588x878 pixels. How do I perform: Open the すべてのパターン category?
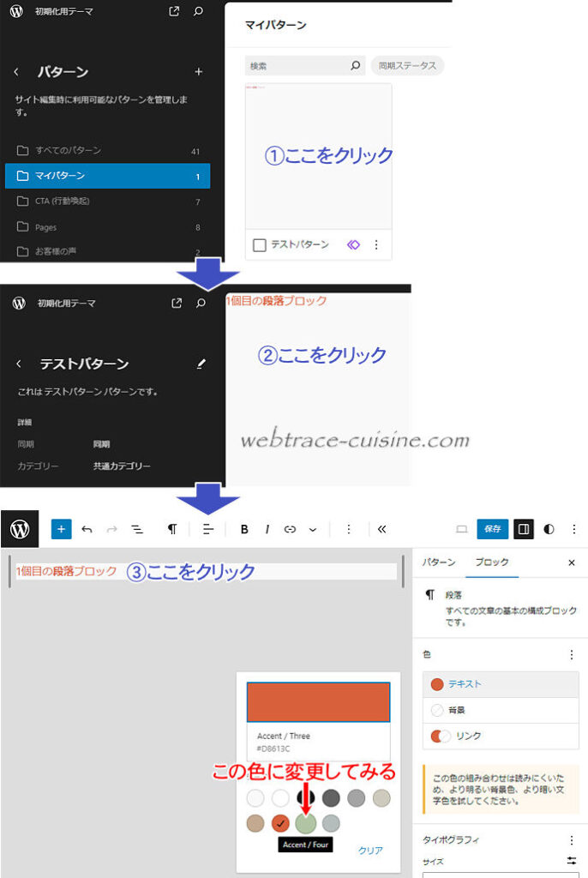point(107,151)
